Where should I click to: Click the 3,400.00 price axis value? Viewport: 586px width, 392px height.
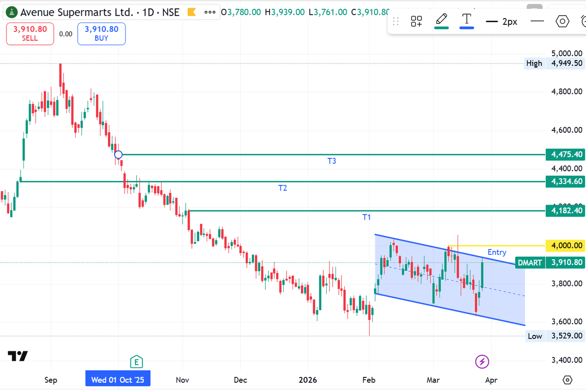(x=566, y=360)
